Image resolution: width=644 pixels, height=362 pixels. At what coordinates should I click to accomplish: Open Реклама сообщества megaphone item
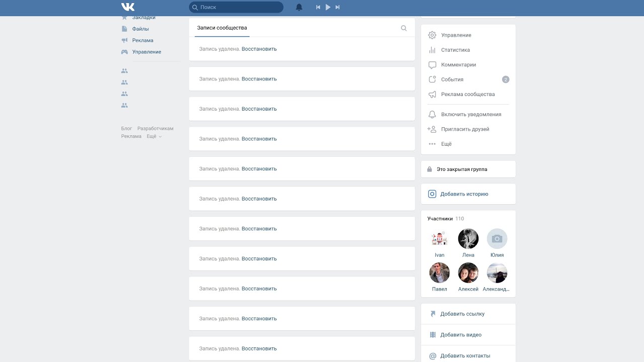click(468, 95)
